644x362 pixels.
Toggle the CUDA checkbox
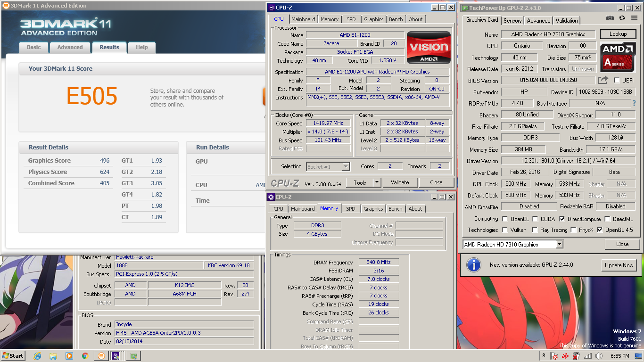tap(536, 219)
